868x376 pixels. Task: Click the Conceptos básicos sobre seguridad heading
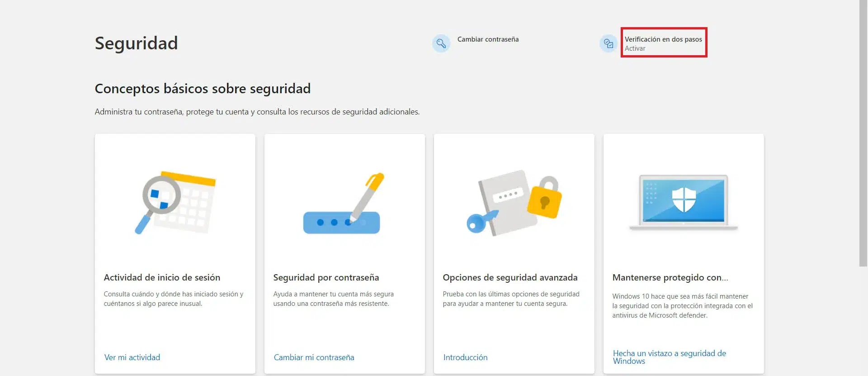coord(203,89)
